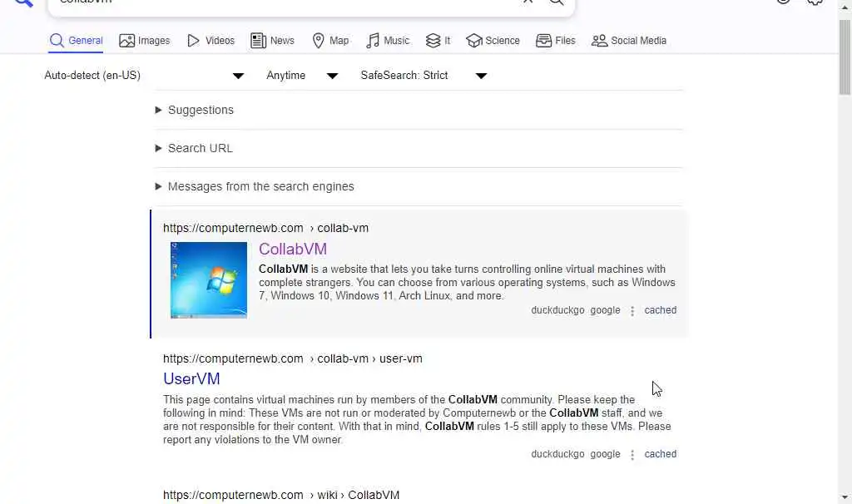Expand the Suggestions section
Viewport: 852px width, 504px height.
coord(195,111)
